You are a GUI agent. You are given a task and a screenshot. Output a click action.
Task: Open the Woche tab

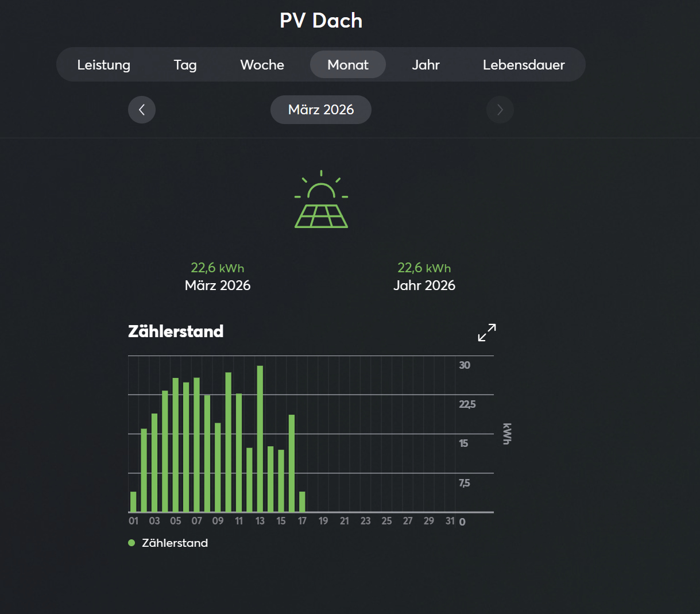[x=262, y=65]
